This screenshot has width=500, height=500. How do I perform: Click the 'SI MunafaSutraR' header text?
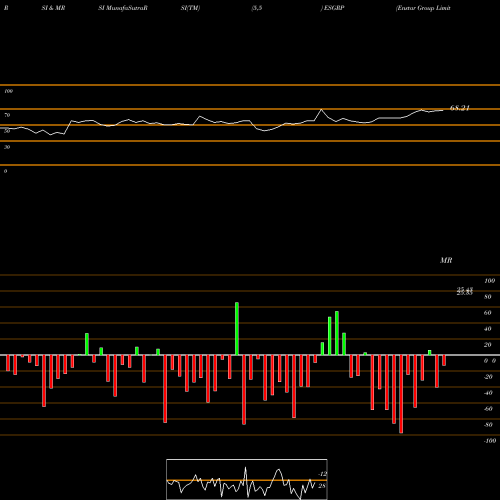point(123,8)
